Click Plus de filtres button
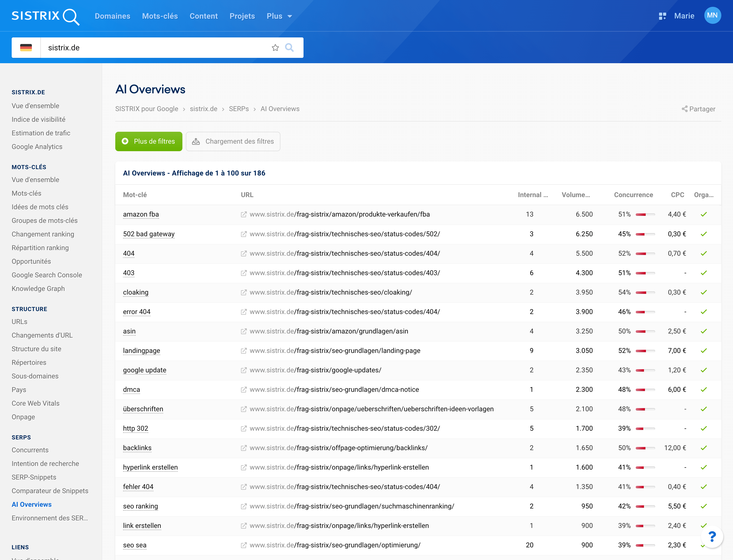733x560 pixels. [149, 141]
